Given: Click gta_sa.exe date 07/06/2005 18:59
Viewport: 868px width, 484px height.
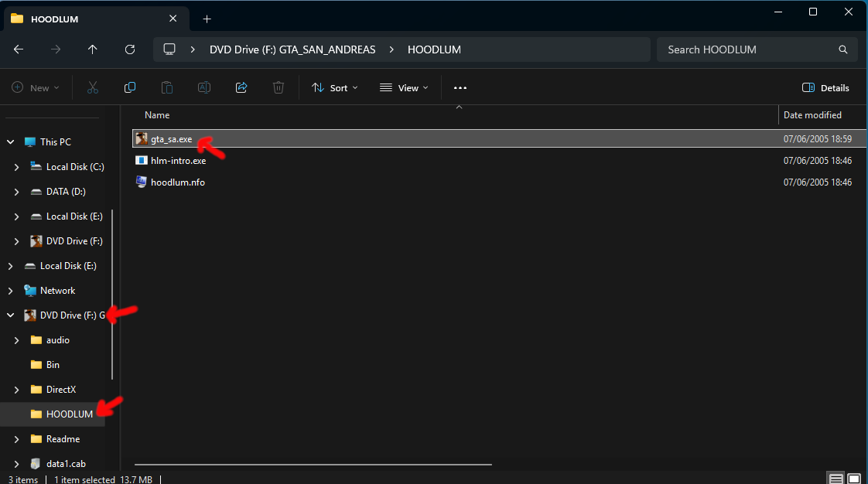Looking at the screenshot, I should coord(817,139).
